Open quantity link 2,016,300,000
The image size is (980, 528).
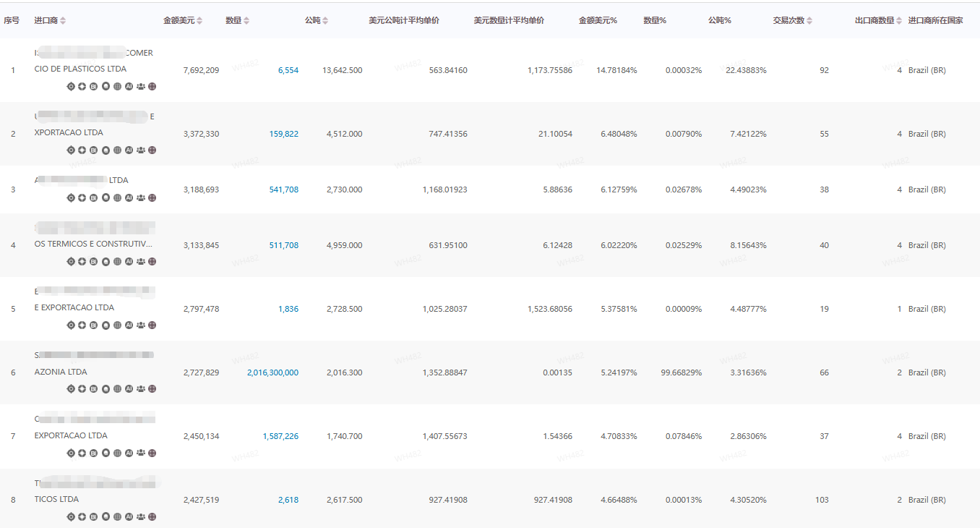(272, 372)
